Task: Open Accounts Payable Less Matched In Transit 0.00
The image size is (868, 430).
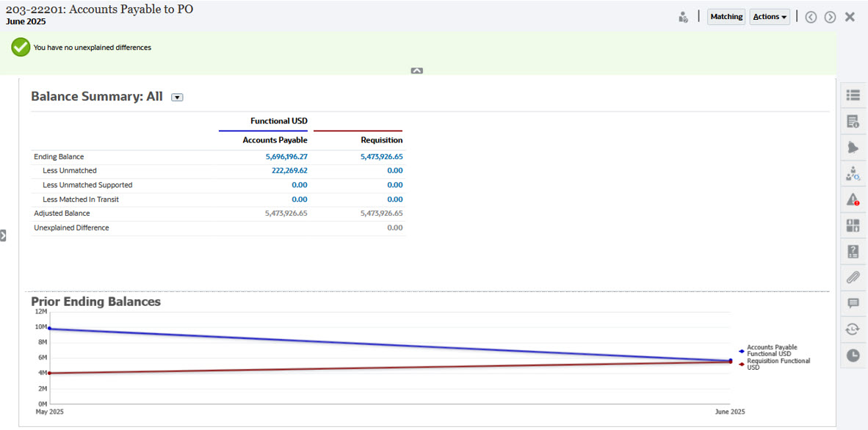Action: (300, 200)
